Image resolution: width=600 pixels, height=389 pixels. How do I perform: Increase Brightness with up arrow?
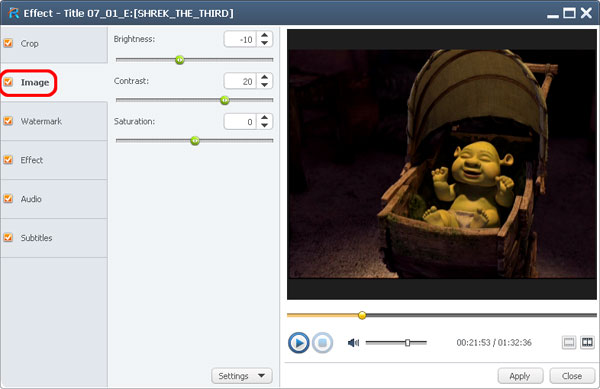264,35
